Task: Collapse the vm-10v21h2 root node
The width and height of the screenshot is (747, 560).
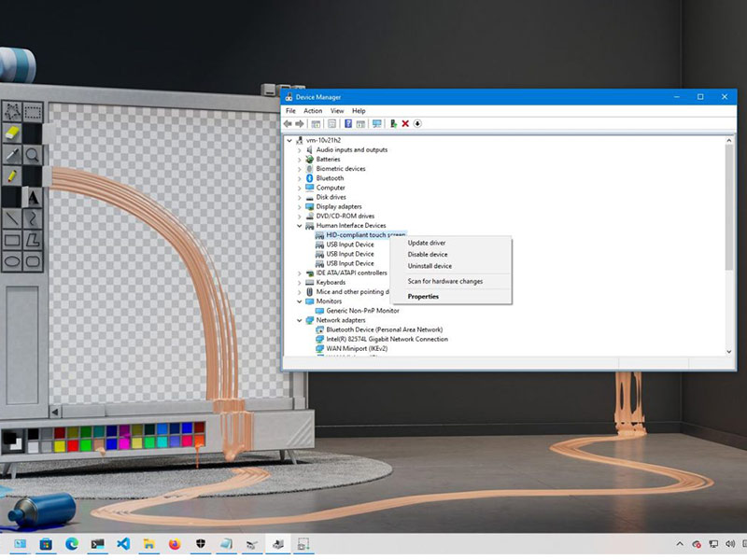Action: tap(289, 141)
